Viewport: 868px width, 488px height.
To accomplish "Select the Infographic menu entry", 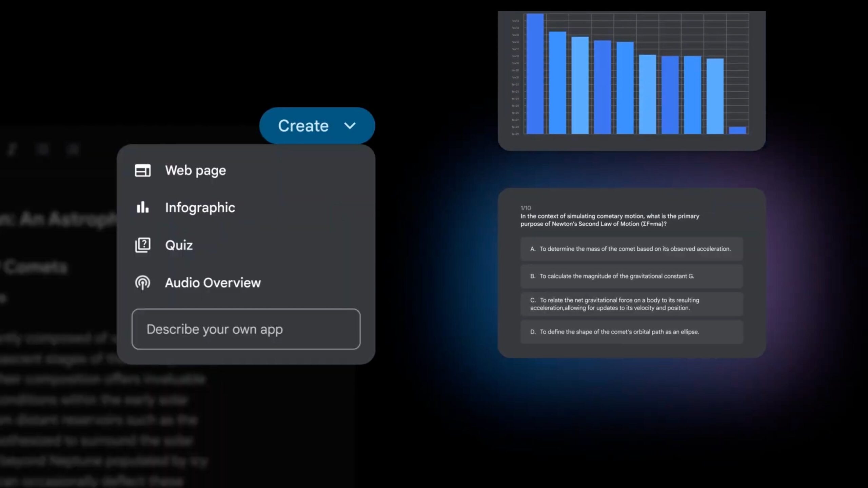I will (x=200, y=207).
